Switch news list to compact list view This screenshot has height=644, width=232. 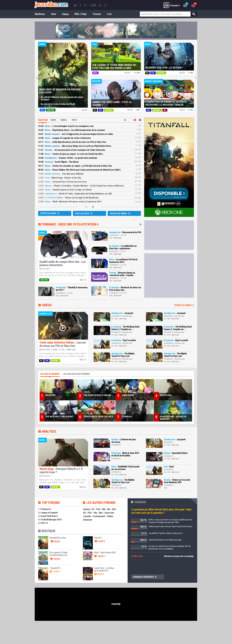point(135,120)
